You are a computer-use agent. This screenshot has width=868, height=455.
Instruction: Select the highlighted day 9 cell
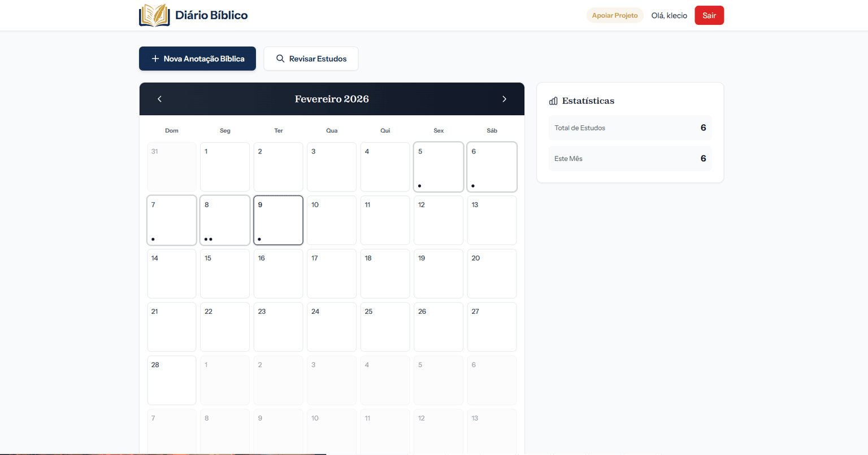(x=278, y=220)
